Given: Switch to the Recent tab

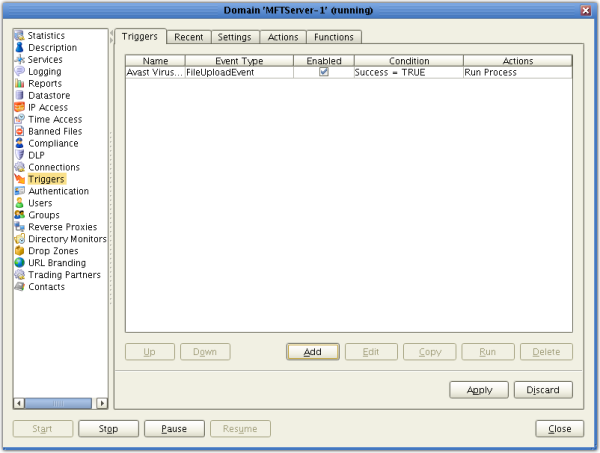Looking at the screenshot, I should pyautogui.click(x=189, y=37).
